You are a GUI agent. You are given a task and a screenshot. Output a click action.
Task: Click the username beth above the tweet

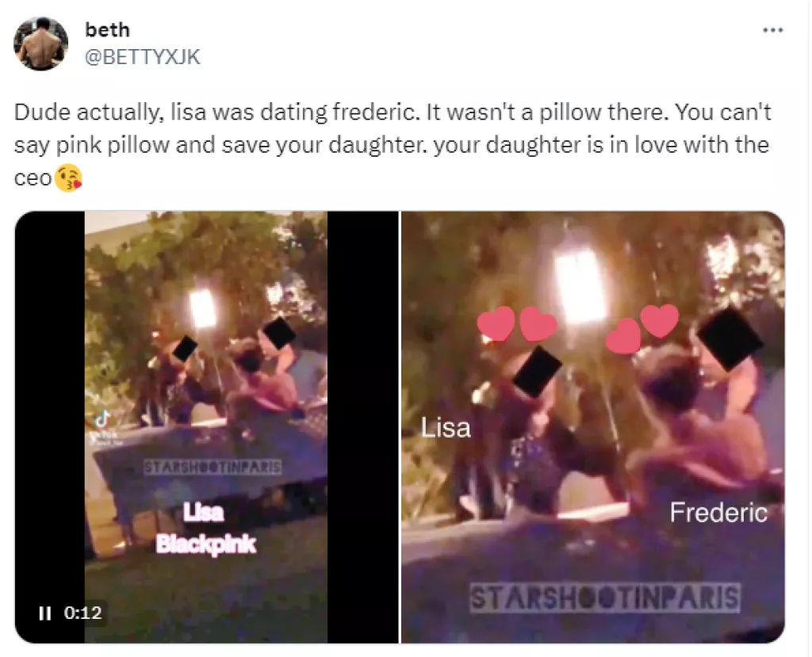point(108,30)
